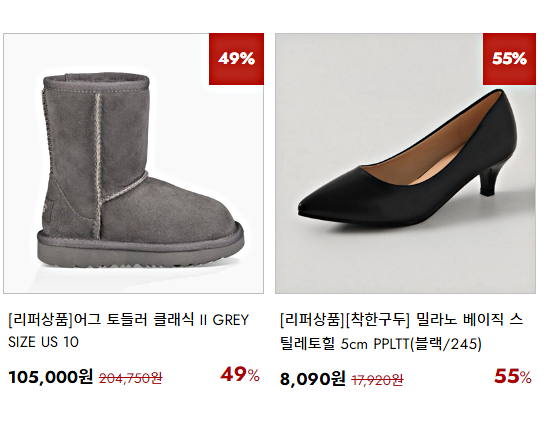
Task: Click the 105,000원 sale price
Action: (x=51, y=377)
